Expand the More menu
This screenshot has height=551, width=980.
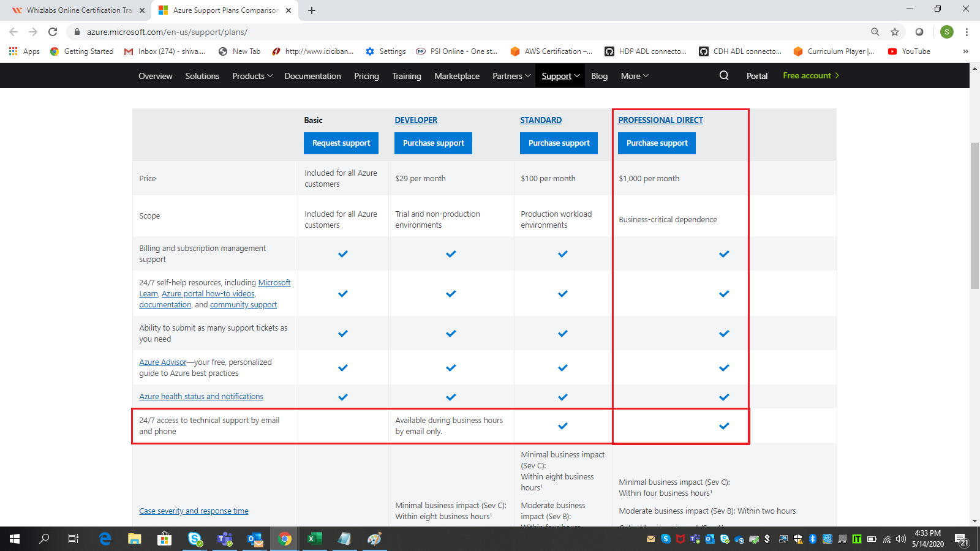point(635,76)
